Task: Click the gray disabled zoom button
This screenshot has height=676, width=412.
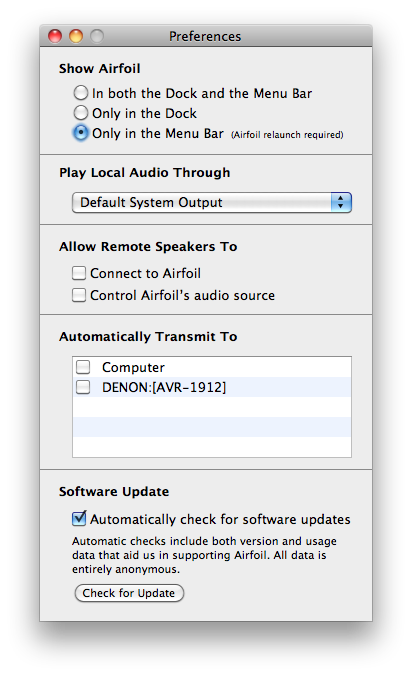Action: pyautogui.click(x=97, y=36)
